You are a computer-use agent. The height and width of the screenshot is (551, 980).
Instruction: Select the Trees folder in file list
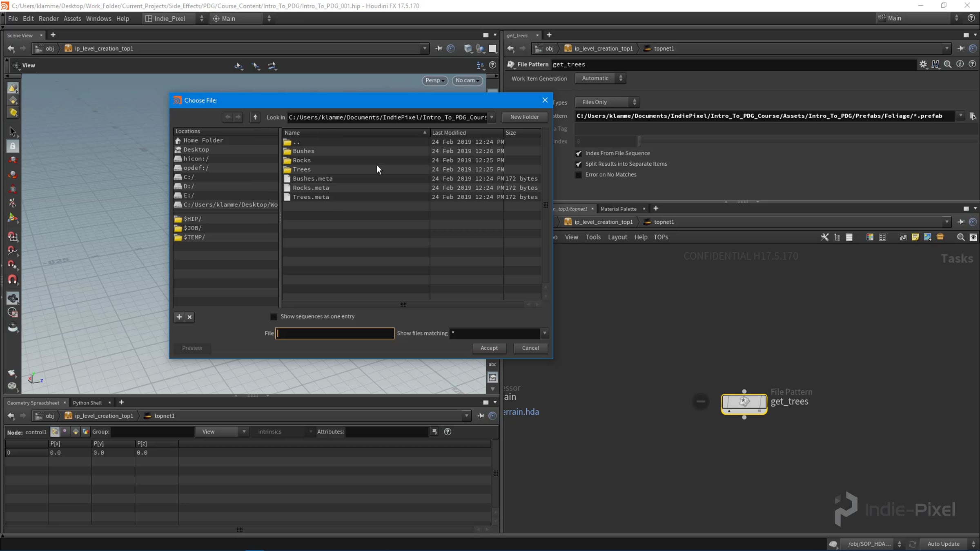click(301, 169)
